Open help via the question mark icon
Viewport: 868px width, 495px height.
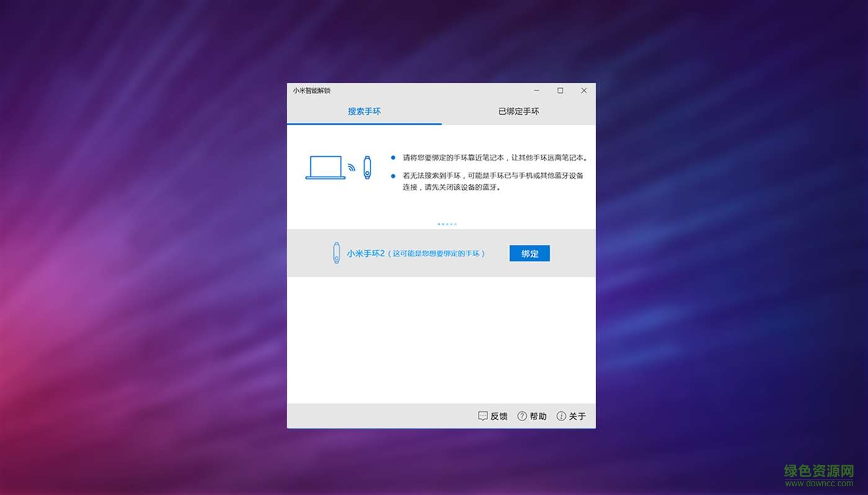point(522,416)
